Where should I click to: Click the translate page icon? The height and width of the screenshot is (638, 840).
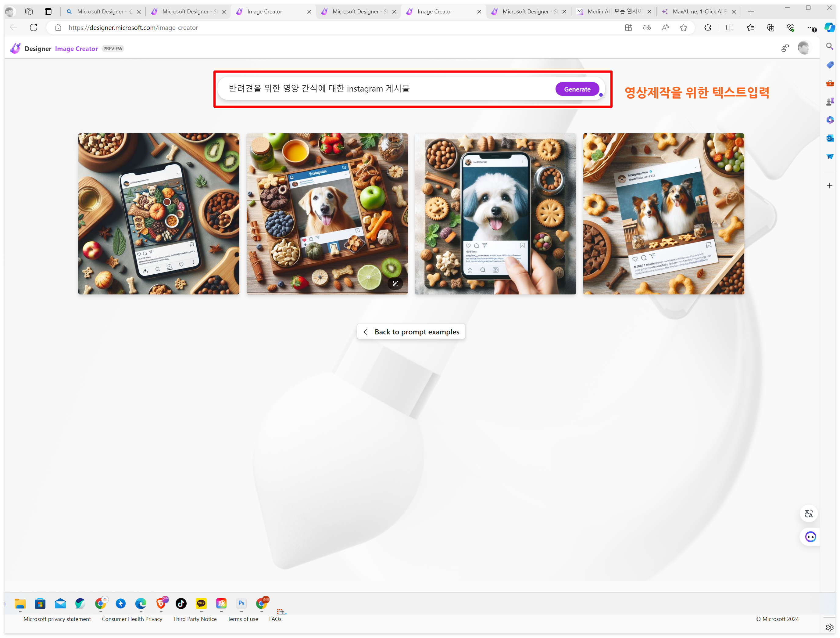[x=647, y=27]
